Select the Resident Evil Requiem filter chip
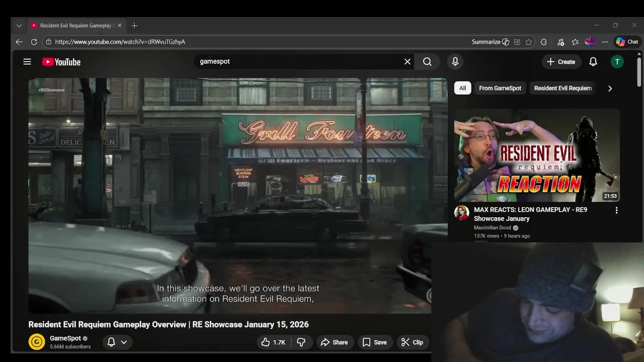Viewport: 644px width, 362px height. pos(562,88)
